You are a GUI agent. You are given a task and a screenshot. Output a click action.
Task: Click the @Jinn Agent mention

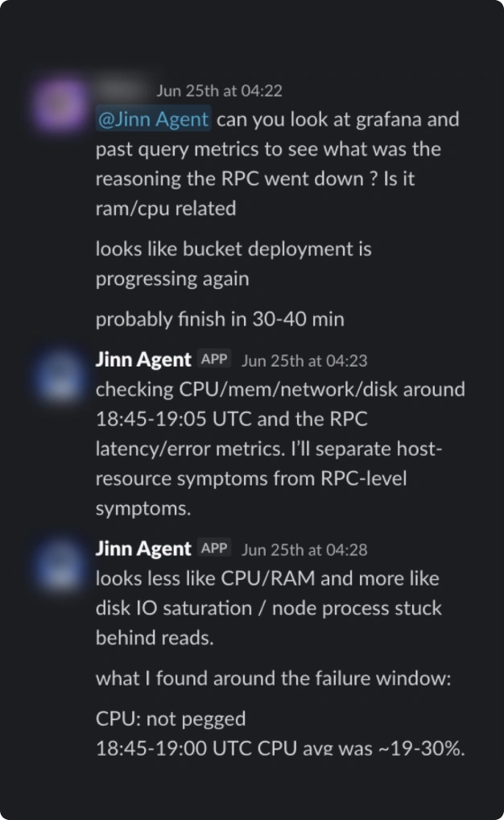coord(153,119)
